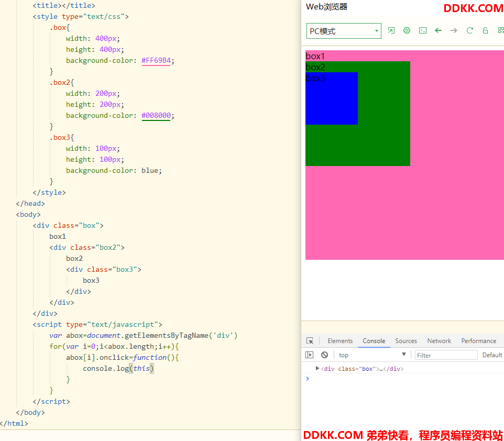Toggle the devtools console panel icon
Image resolution: width=504 pixels, height=441 pixels.
pos(423,30)
